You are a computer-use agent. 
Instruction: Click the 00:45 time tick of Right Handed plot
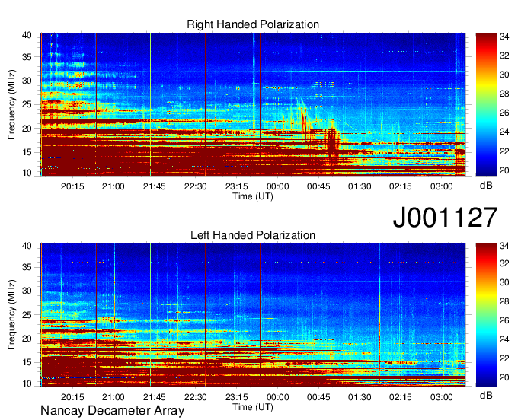pos(318,186)
